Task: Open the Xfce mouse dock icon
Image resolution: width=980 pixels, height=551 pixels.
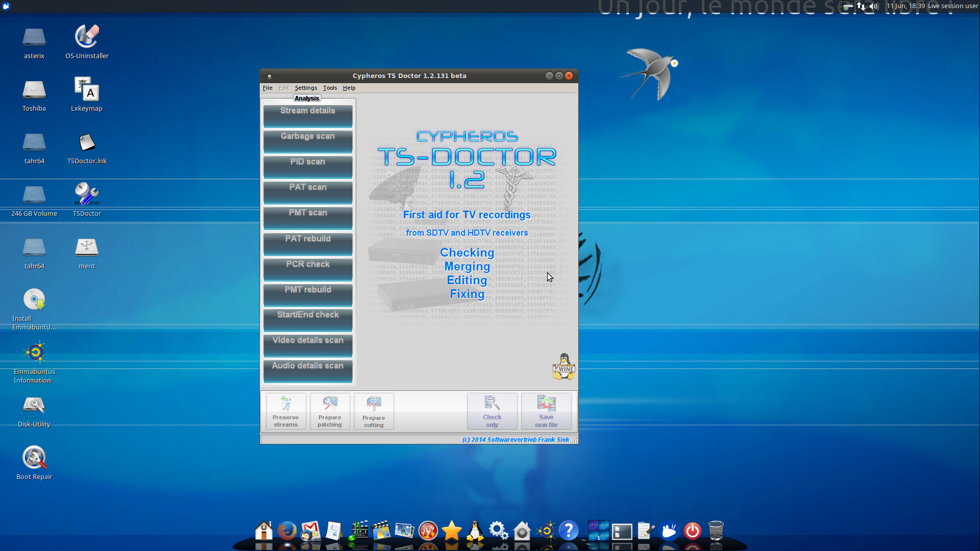Action: coord(669,531)
